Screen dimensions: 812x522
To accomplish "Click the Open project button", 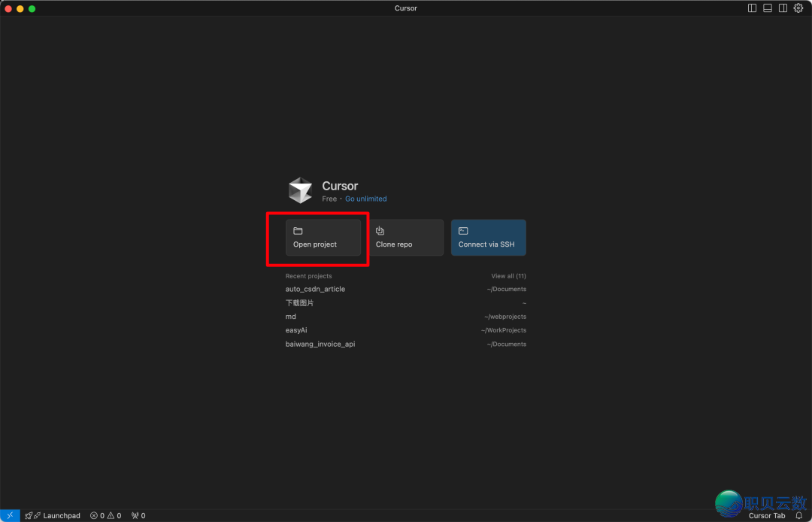I will pyautogui.click(x=323, y=238).
